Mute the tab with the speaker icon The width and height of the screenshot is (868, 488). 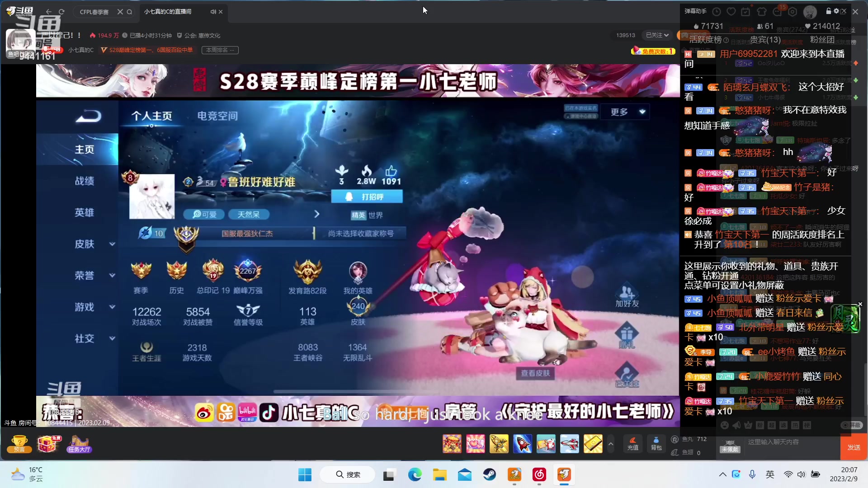[213, 12]
